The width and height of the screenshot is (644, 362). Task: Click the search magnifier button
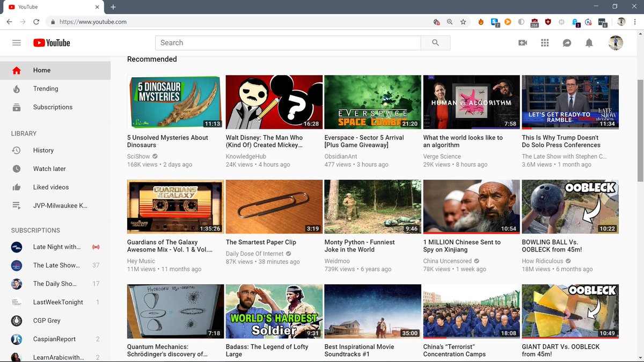coord(435,43)
